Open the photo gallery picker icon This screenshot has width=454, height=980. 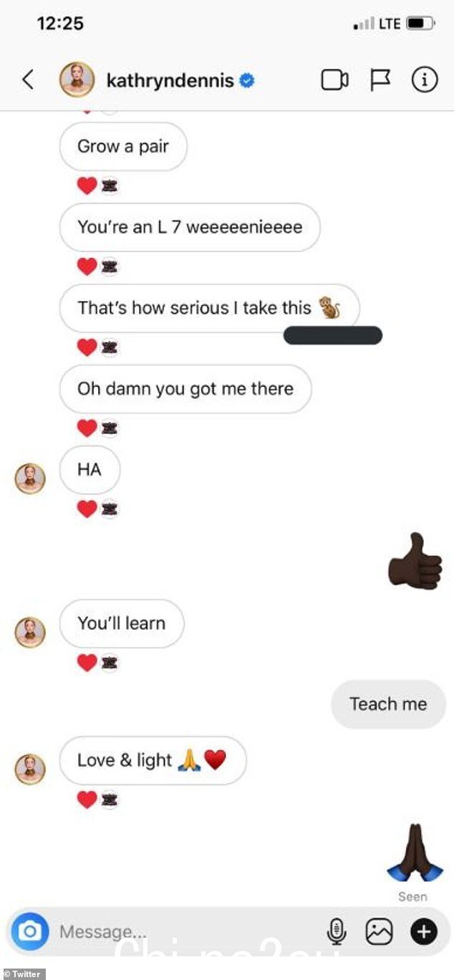pos(379,931)
